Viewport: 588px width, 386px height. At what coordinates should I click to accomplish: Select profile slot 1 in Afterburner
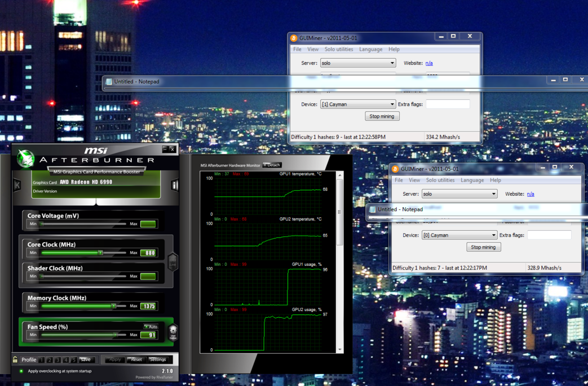[x=42, y=359]
